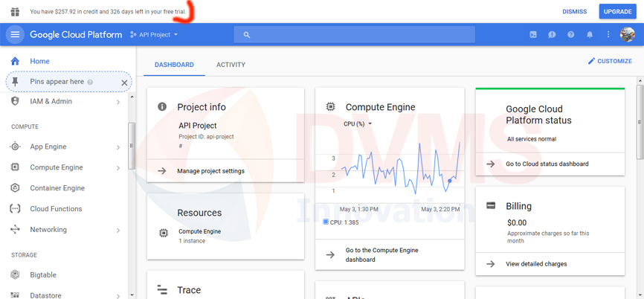The image size is (644, 299).
Task: Click the gift icon in trial banner
Action: (x=15, y=12)
